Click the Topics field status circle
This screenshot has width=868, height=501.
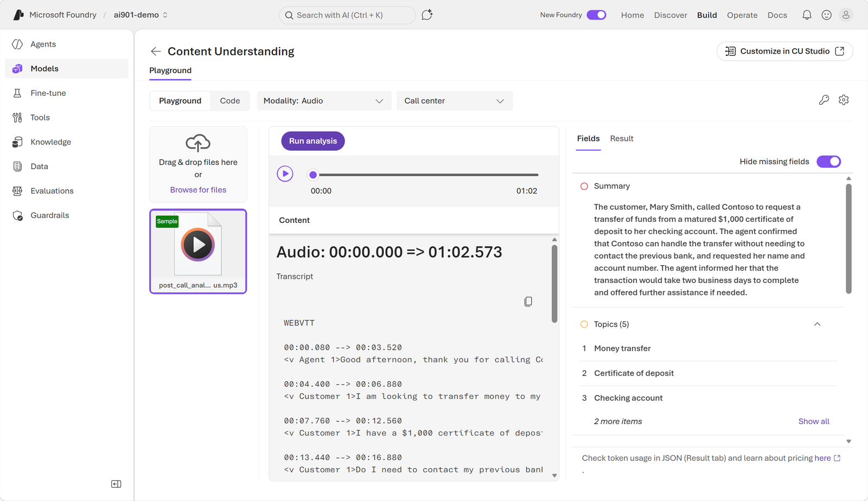584,324
